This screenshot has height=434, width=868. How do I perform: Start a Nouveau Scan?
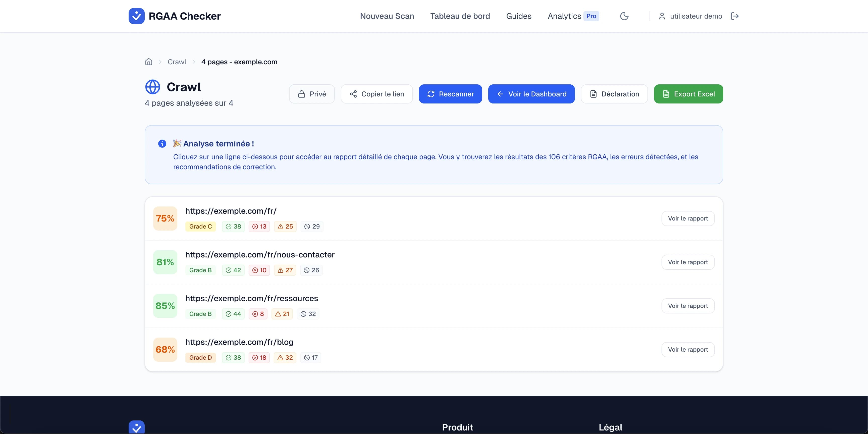[x=387, y=16]
